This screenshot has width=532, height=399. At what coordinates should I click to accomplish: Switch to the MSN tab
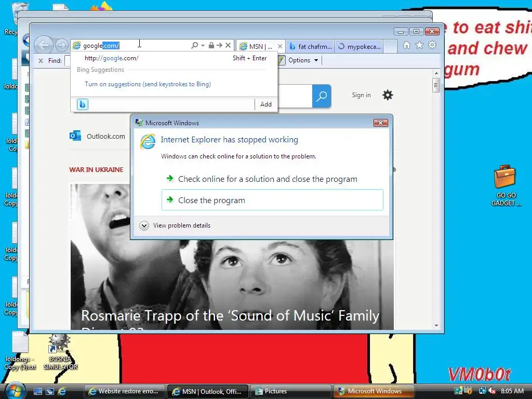click(x=257, y=46)
